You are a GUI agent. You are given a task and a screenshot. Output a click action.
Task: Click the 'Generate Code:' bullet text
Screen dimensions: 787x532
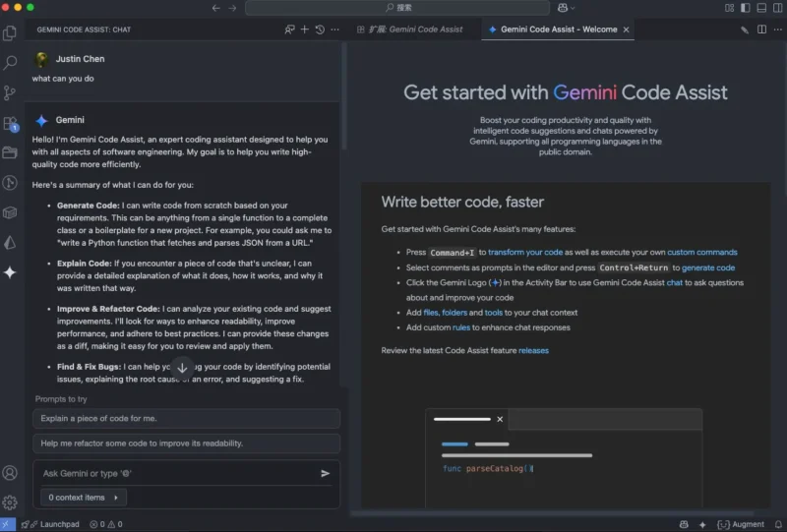point(88,206)
